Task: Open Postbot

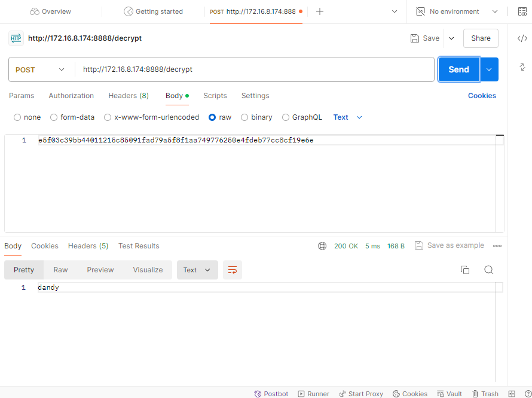Action: pos(271,394)
